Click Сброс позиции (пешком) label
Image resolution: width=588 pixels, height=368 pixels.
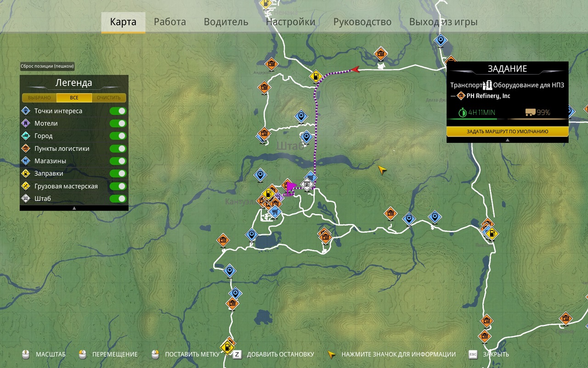[47, 66]
